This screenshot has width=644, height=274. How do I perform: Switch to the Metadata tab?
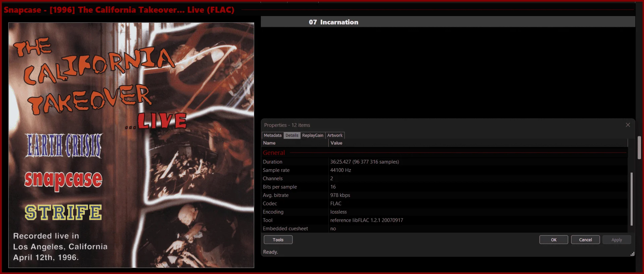tap(272, 135)
